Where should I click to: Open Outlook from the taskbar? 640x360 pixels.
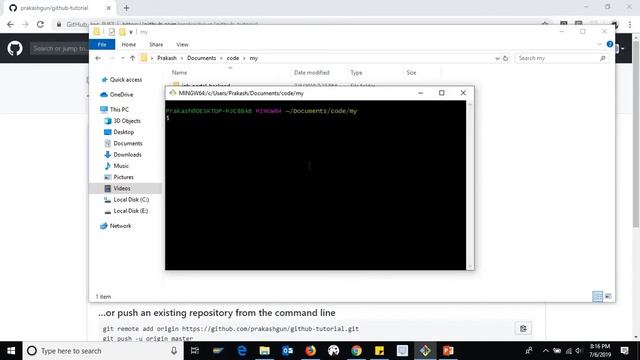(287, 351)
